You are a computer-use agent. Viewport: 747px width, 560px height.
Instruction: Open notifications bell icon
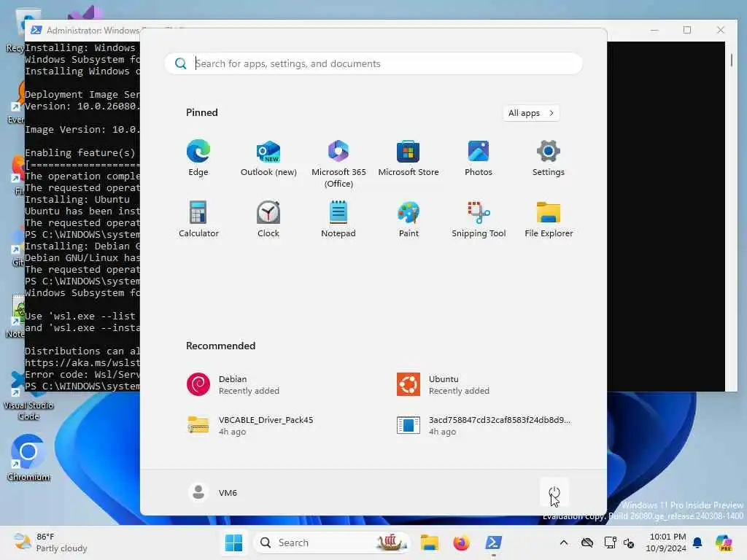(697, 542)
